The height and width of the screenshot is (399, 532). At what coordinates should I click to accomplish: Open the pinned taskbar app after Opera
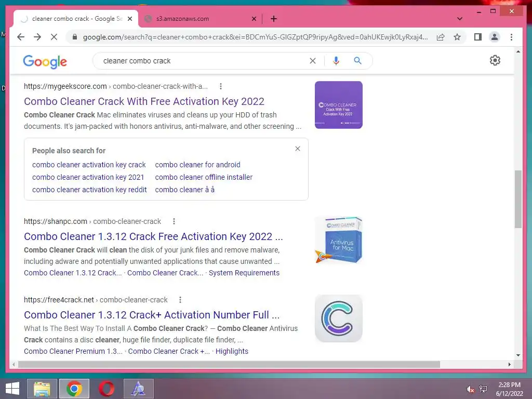[x=138, y=389]
